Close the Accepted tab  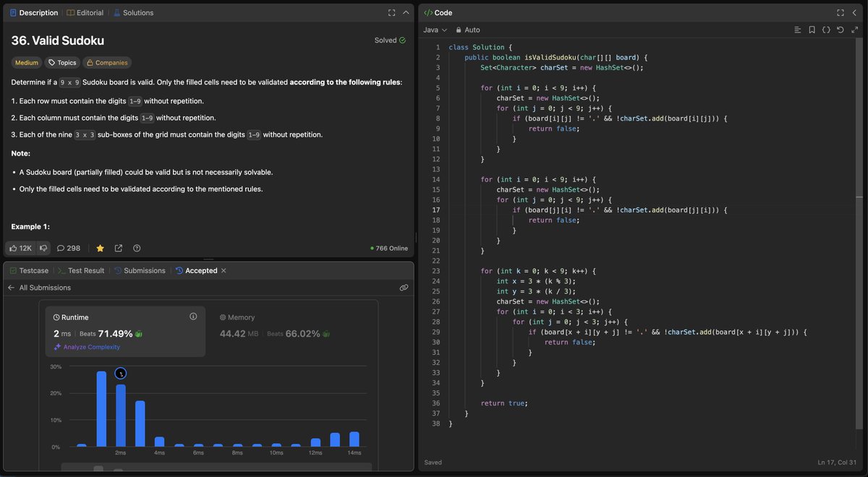(224, 270)
